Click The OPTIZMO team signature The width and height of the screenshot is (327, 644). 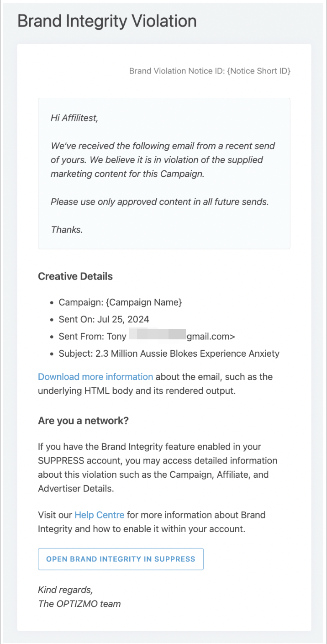pos(79,604)
